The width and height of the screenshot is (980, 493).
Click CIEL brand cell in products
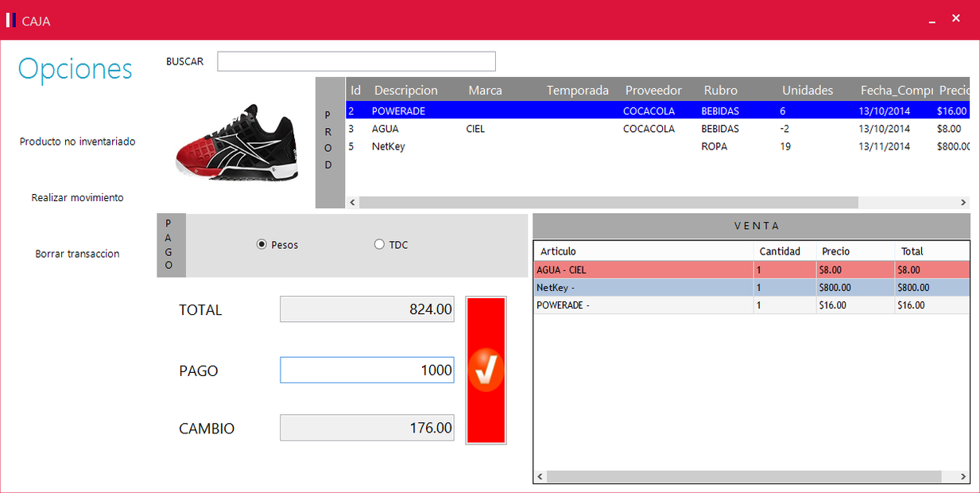click(x=475, y=129)
